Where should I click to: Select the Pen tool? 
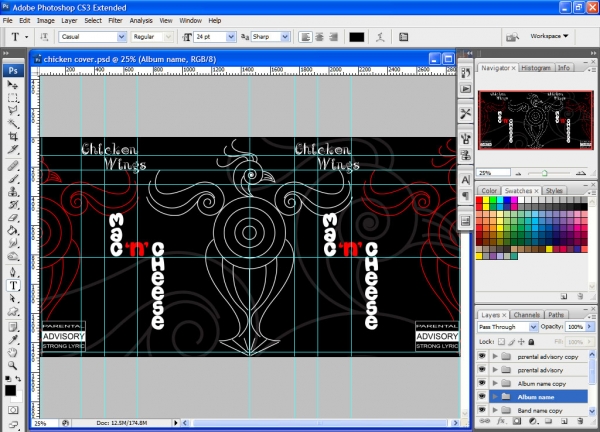click(x=13, y=272)
